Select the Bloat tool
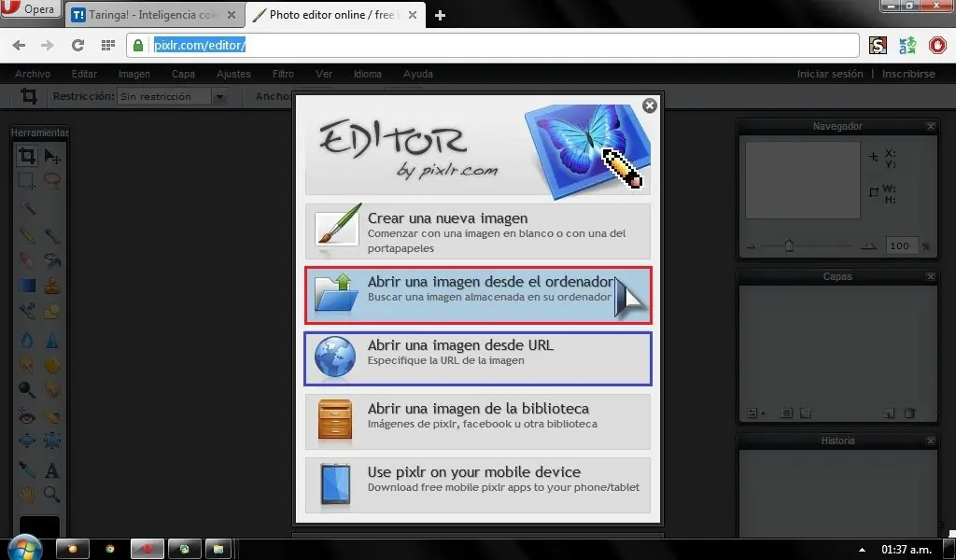956x560 pixels. point(27,441)
